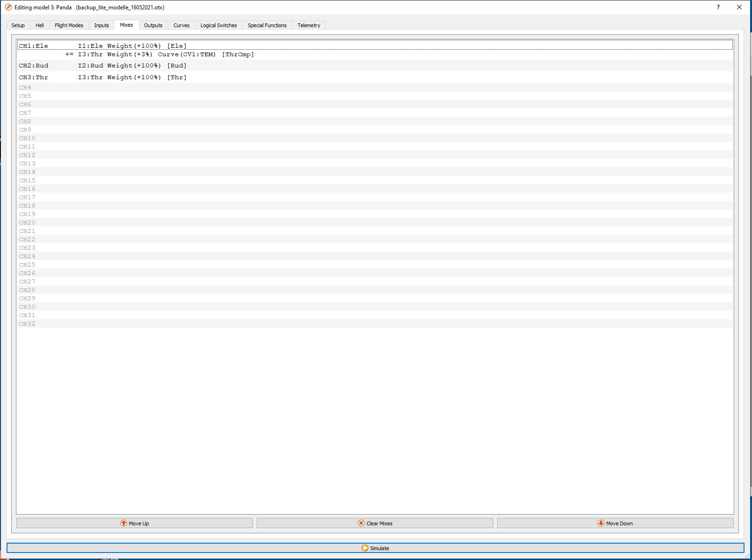
Task: Select the empty CH7 row
Action: pyautogui.click(x=375, y=113)
